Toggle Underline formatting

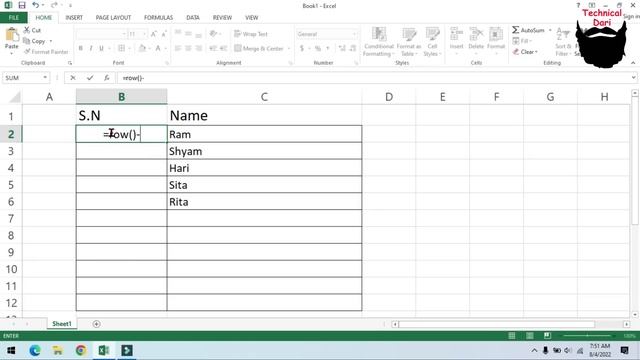click(101, 48)
